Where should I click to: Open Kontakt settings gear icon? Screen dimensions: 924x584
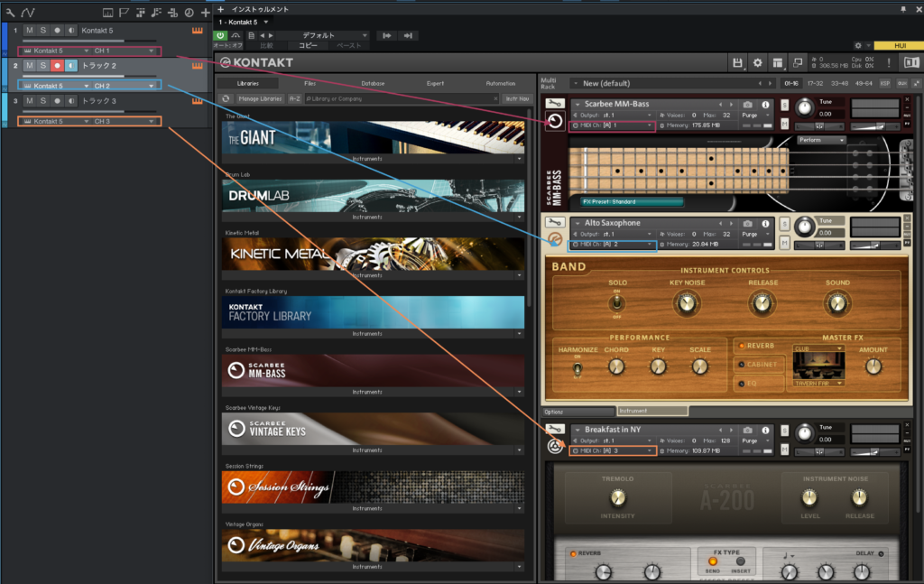(x=758, y=62)
